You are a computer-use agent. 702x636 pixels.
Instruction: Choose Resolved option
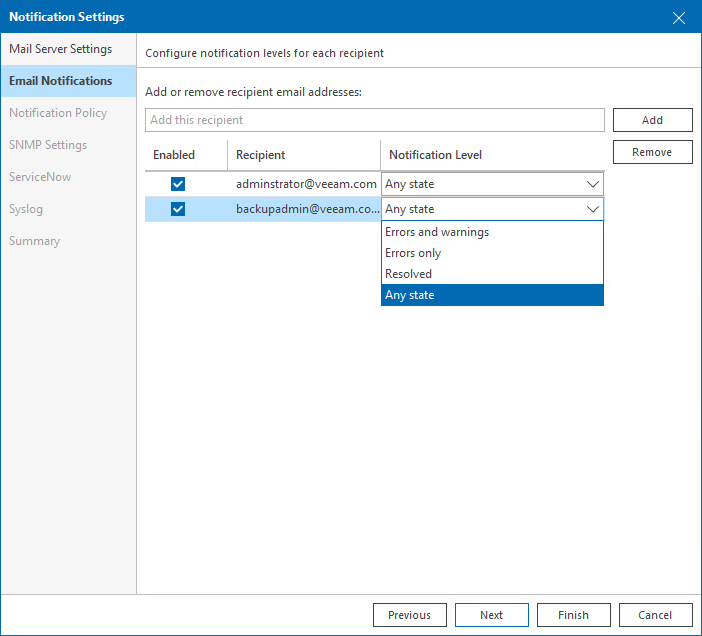tap(492, 274)
